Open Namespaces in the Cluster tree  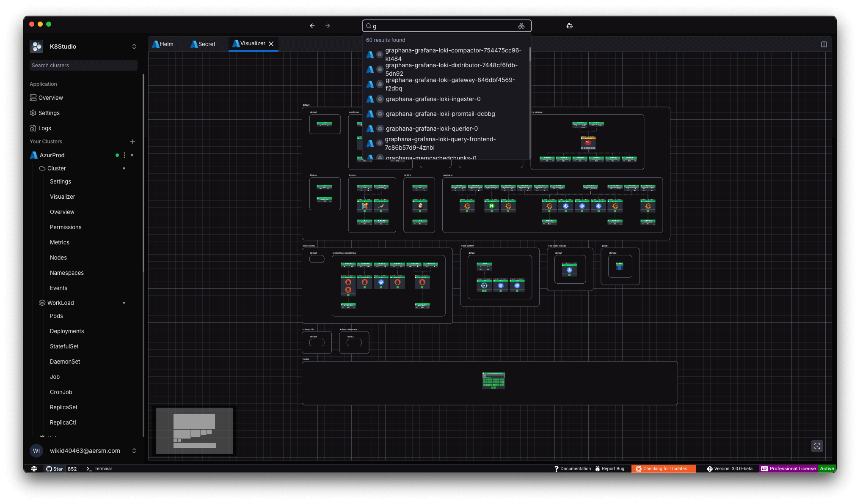click(x=67, y=273)
